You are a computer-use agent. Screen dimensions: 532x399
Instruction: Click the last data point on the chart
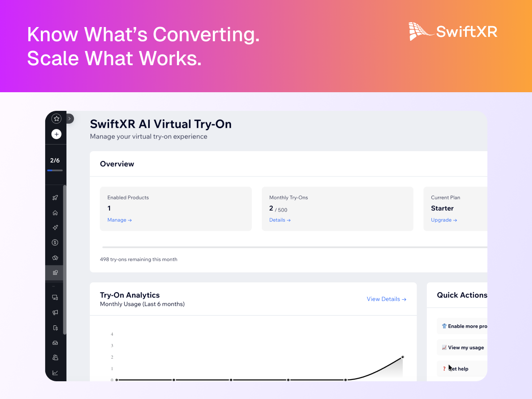[403, 357]
